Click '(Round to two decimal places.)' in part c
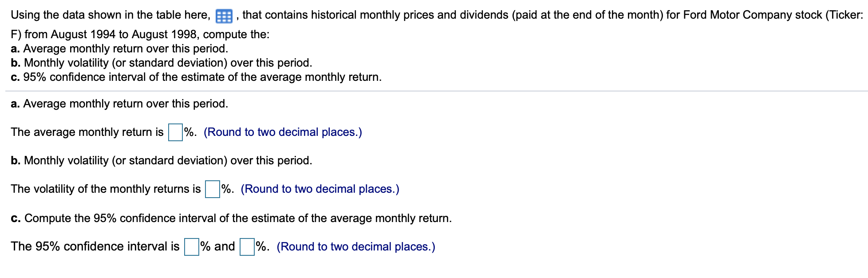 [x=355, y=246]
